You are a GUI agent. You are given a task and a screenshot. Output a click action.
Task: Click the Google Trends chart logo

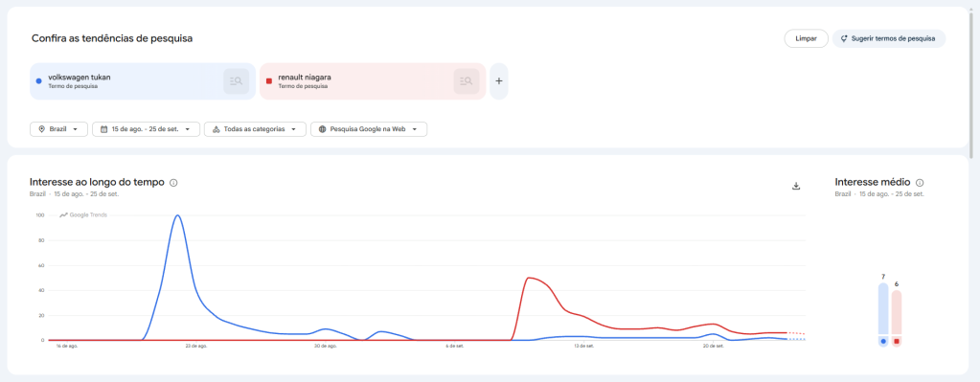pos(83,215)
